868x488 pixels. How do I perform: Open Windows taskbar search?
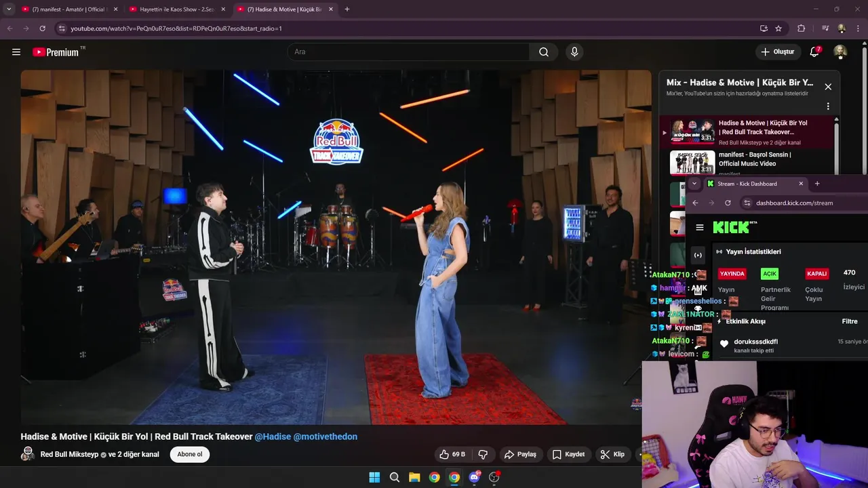(395, 477)
